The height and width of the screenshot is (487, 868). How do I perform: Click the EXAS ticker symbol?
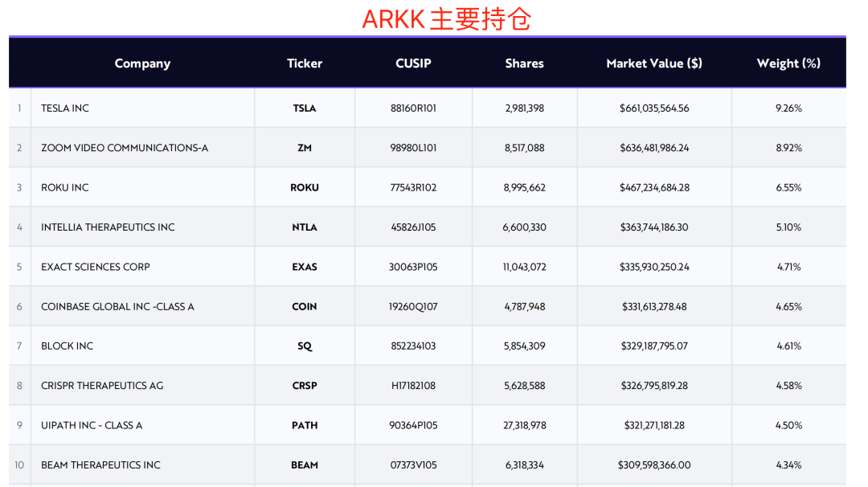click(305, 268)
